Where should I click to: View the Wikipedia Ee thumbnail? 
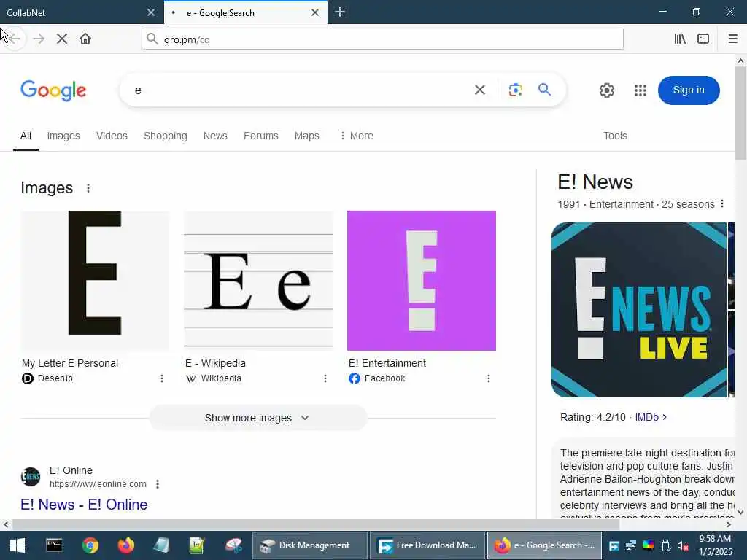point(258,281)
